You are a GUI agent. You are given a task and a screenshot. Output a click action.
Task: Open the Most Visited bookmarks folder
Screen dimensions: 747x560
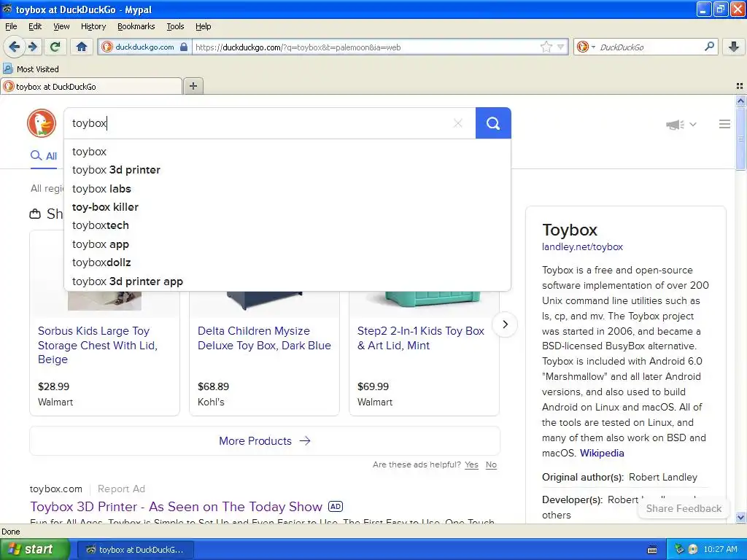[x=31, y=69]
